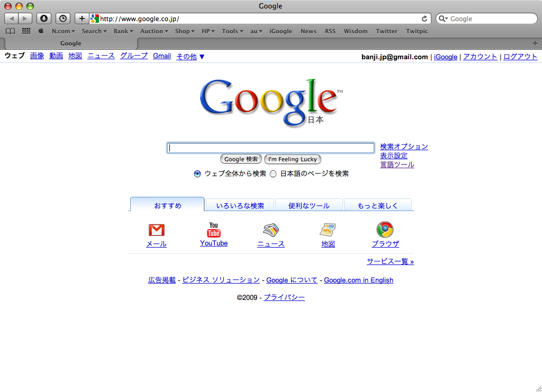
Task: Switch to the おすすめ tab
Action: (x=168, y=205)
